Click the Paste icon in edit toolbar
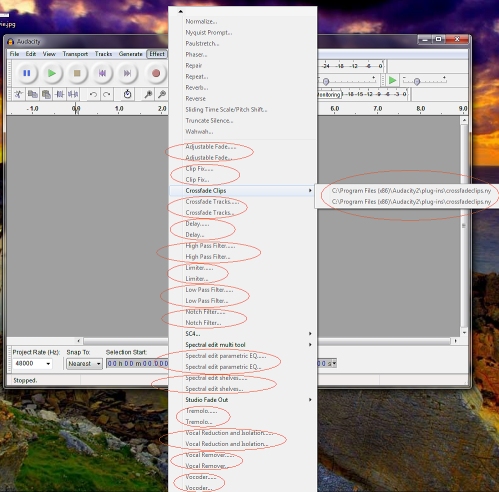Image resolution: width=499 pixels, height=492 pixels. [x=46, y=94]
